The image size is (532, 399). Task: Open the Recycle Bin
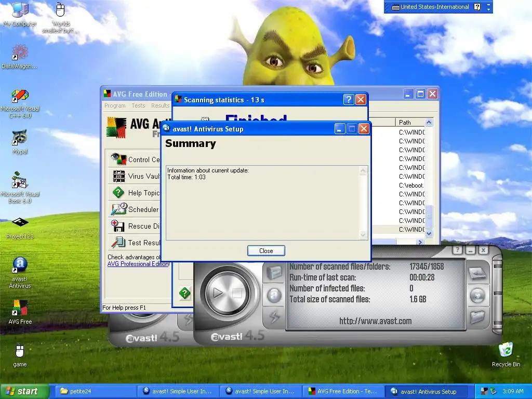[x=506, y=355]
